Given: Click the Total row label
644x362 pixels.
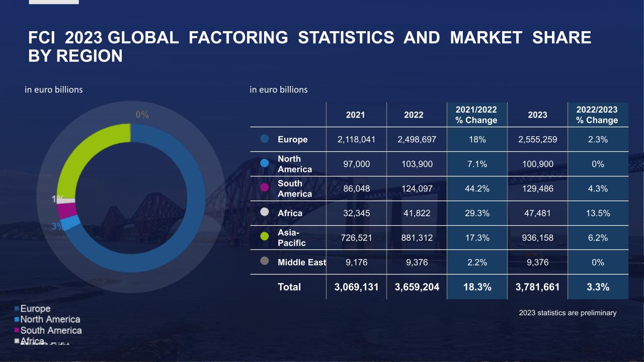Looking at the screenshot, I should click(289, 287).
